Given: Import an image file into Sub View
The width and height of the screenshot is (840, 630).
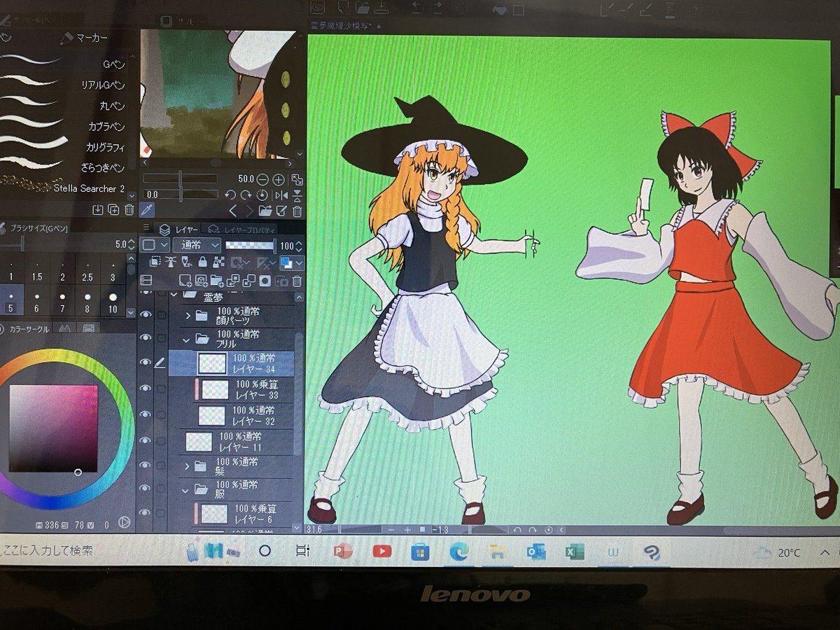Looking at the screenshot, I should (x=265, y=211).
